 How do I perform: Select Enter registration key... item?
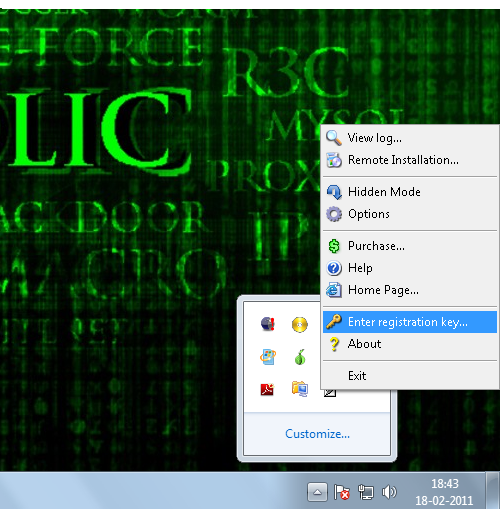tap(410, 322)
